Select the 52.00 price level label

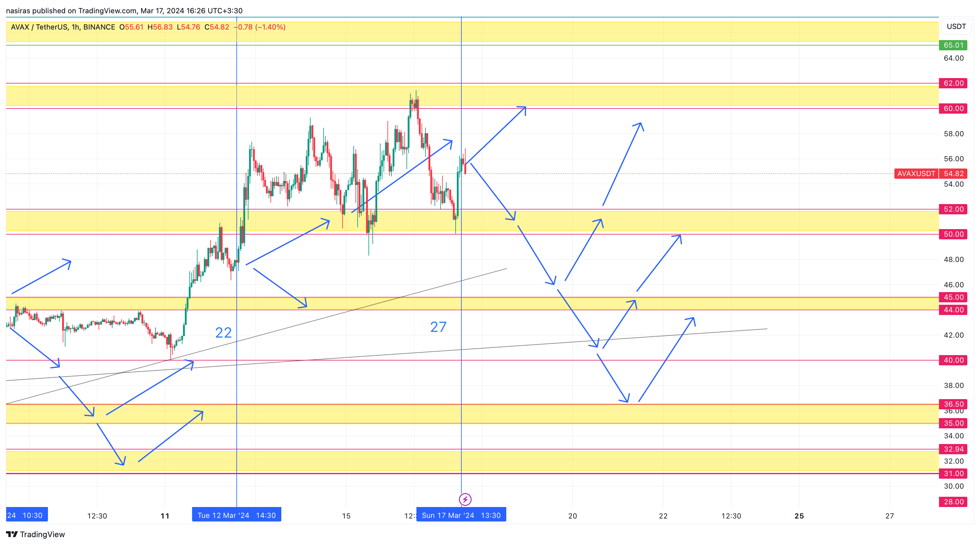(953, 209)
